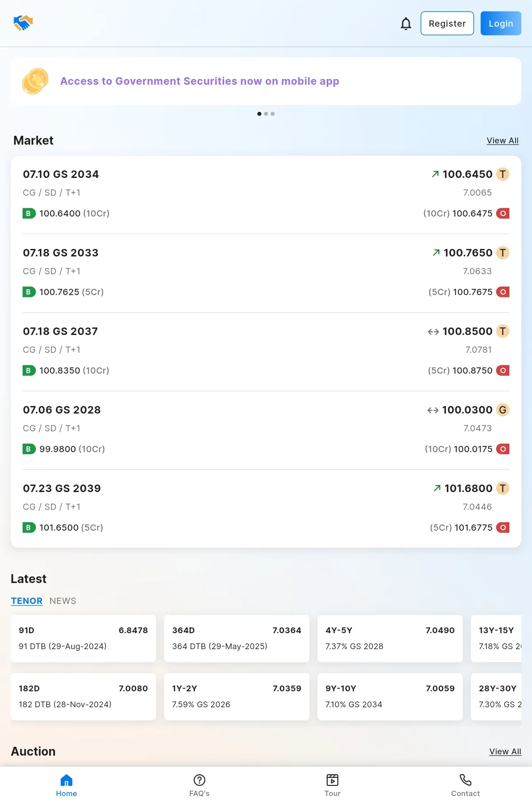Open the 4Y-5Y tenor card
The height and width of the screenshot is (804, 532).
coord(390,638)
